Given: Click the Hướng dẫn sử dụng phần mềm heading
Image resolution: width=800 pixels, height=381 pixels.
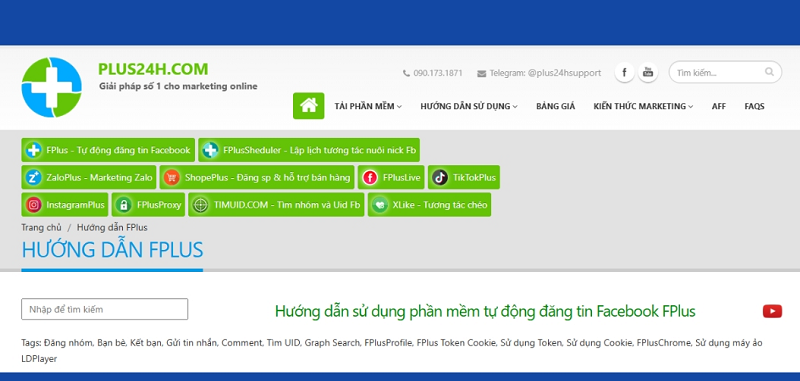Looking at the screenshot, I should (x=485, y=311).
